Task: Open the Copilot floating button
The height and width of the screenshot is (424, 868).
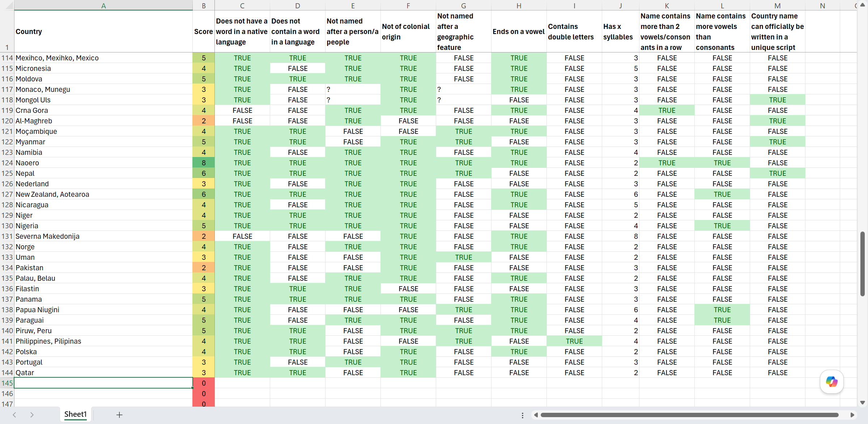Action: pos(831,381)
